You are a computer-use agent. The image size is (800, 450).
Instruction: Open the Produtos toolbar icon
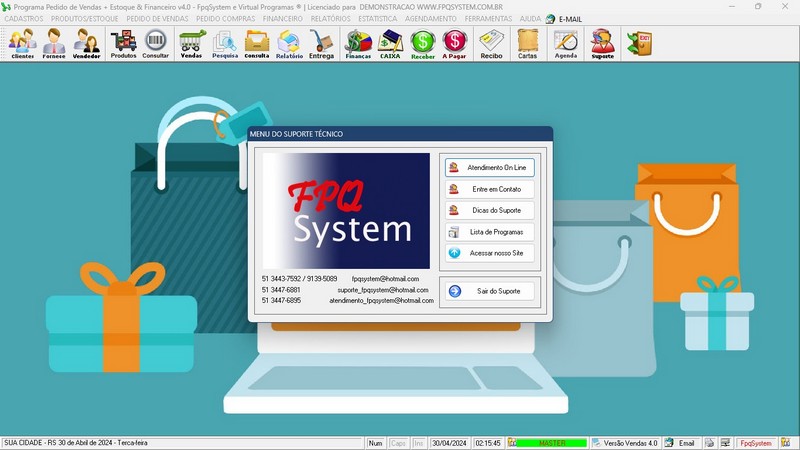pos(123,44)
